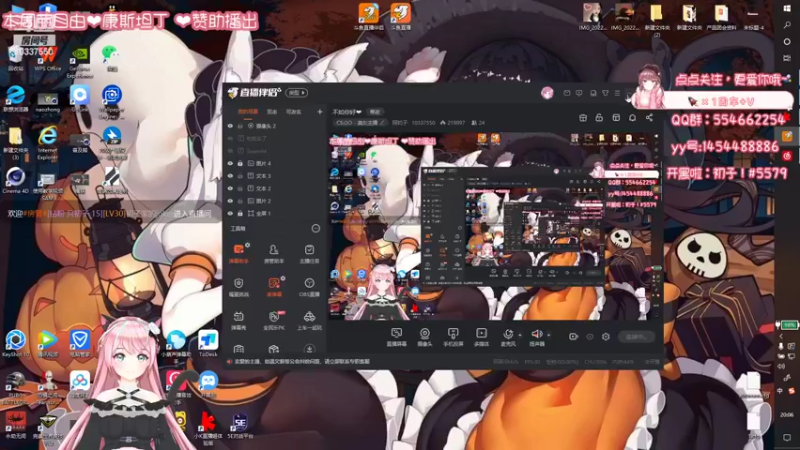
Task: Open the KeyShot 10 desktop icon
Action: (15, 343)
